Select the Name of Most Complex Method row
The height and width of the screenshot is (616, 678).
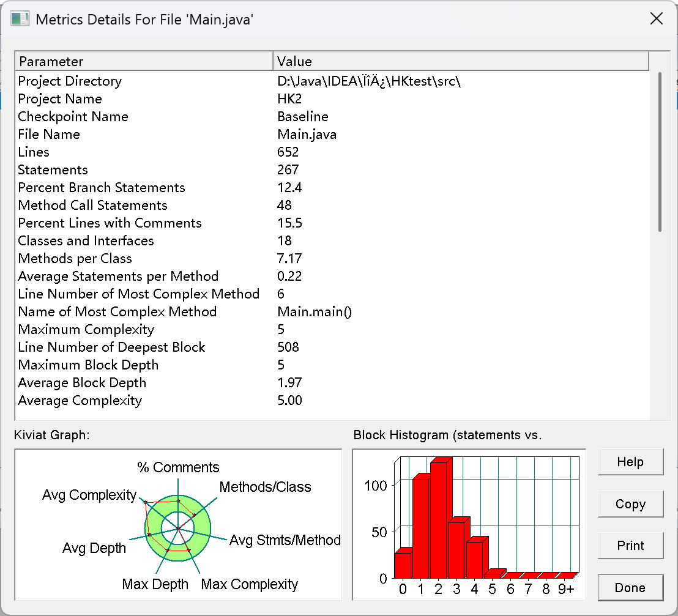coord(332,311)
